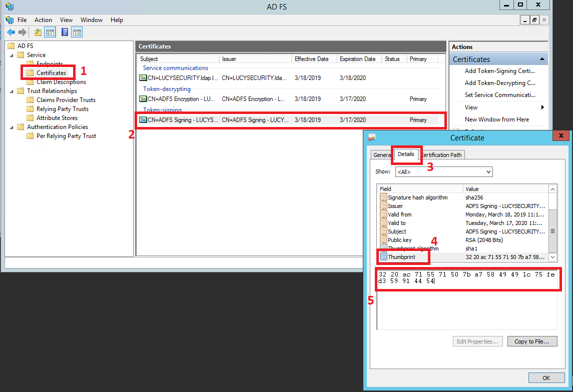Open the File menu

(x=22, y=19)
